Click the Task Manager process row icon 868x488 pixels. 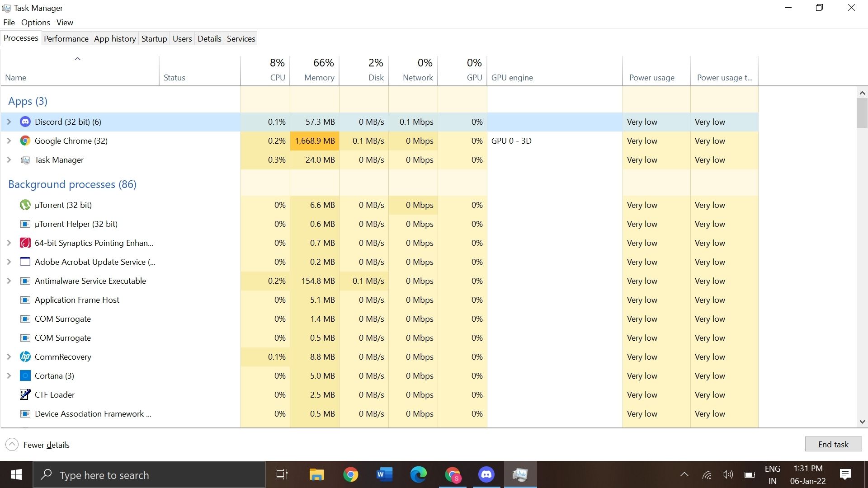point(25,160)
